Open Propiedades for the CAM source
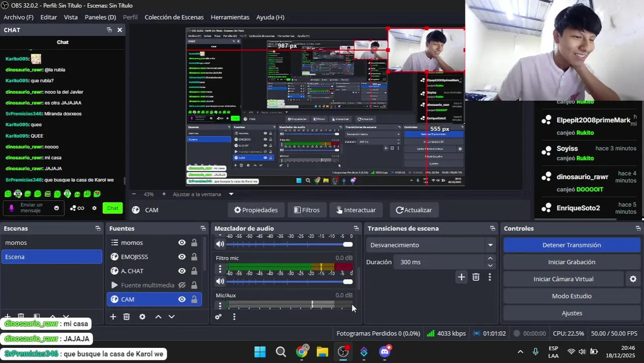644x363 pixels. coord(255,210)
